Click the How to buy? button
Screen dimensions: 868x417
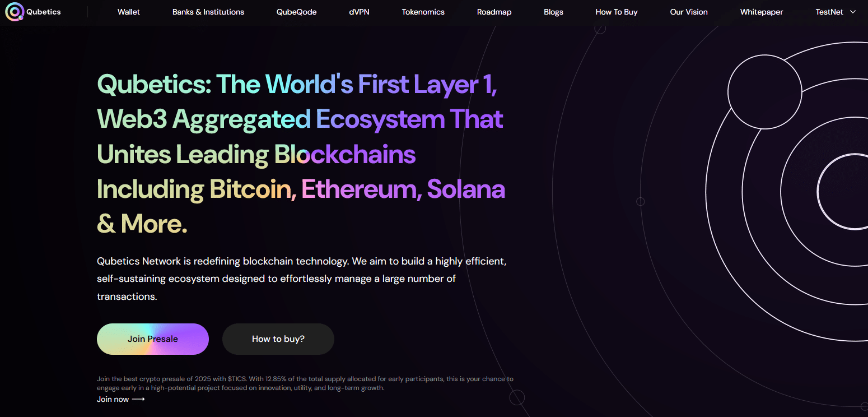coord(278,339)
